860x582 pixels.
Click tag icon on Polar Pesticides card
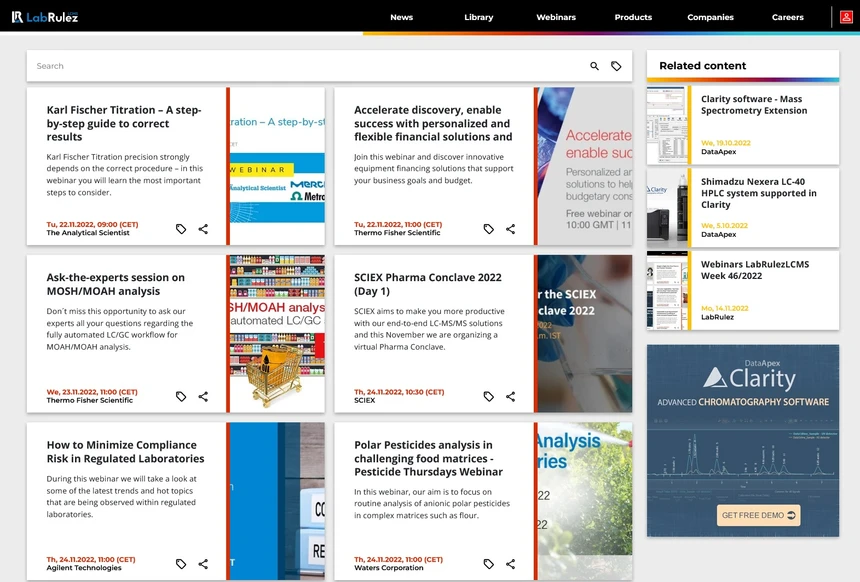click(488, 563)
